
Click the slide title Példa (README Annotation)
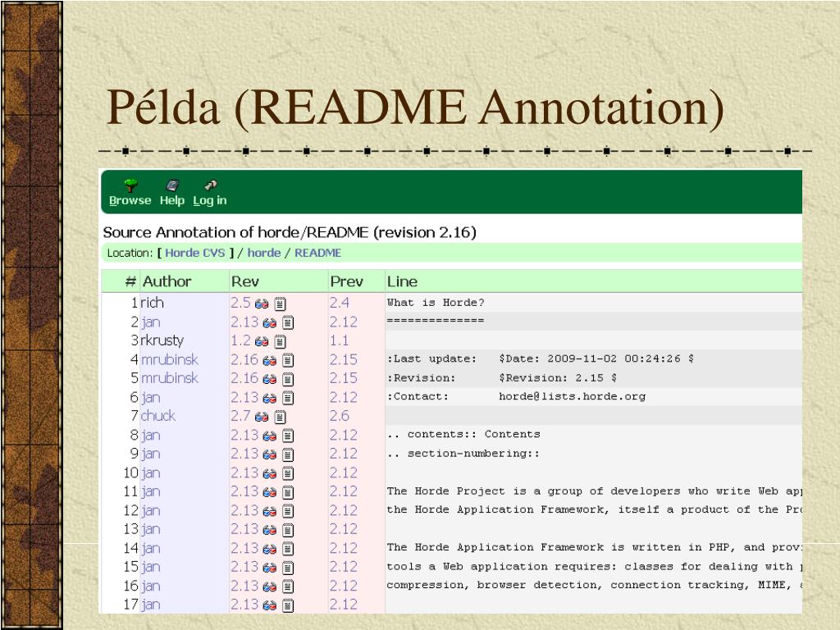(416, 107)
